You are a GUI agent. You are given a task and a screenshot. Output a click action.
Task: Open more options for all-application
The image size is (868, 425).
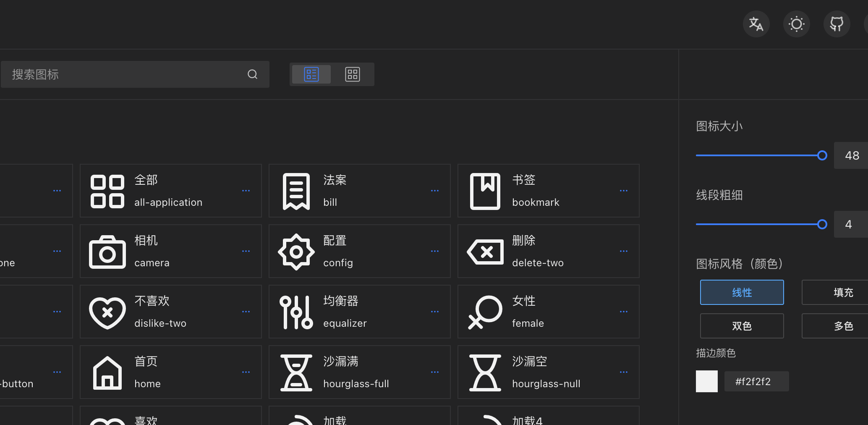pos(246,191)
